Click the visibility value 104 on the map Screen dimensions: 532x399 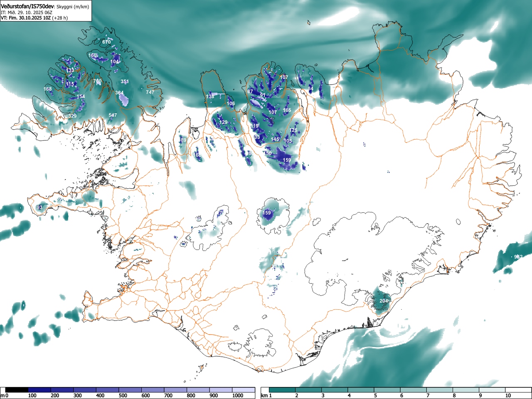point(114,62)
